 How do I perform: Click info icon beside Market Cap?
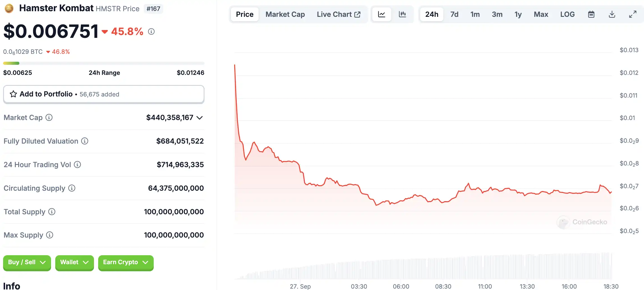pos(49,118)
